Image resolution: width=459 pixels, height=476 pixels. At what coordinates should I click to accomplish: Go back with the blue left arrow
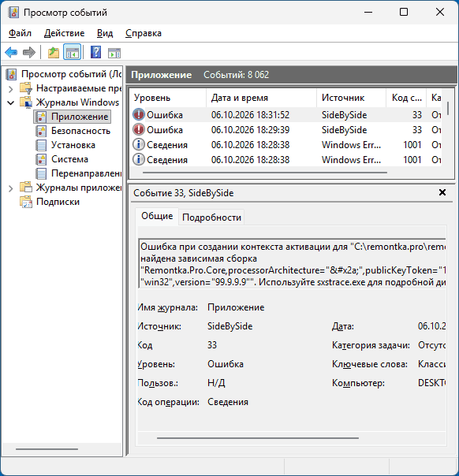(11, 53)
